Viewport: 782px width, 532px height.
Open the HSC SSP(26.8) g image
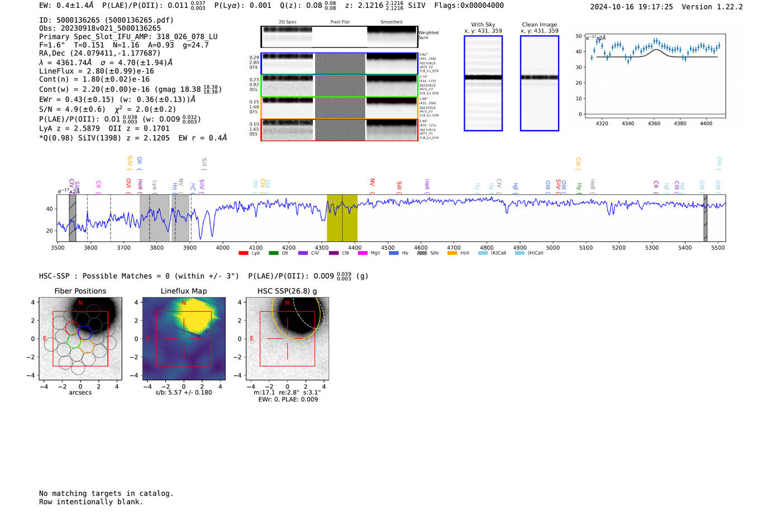click(287, 339)
